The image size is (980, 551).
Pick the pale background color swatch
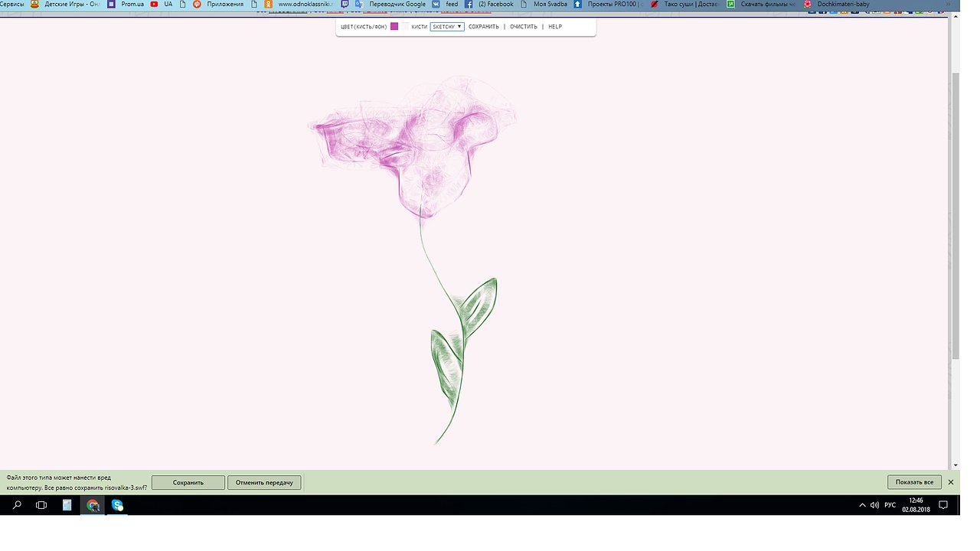pos(404,26)
